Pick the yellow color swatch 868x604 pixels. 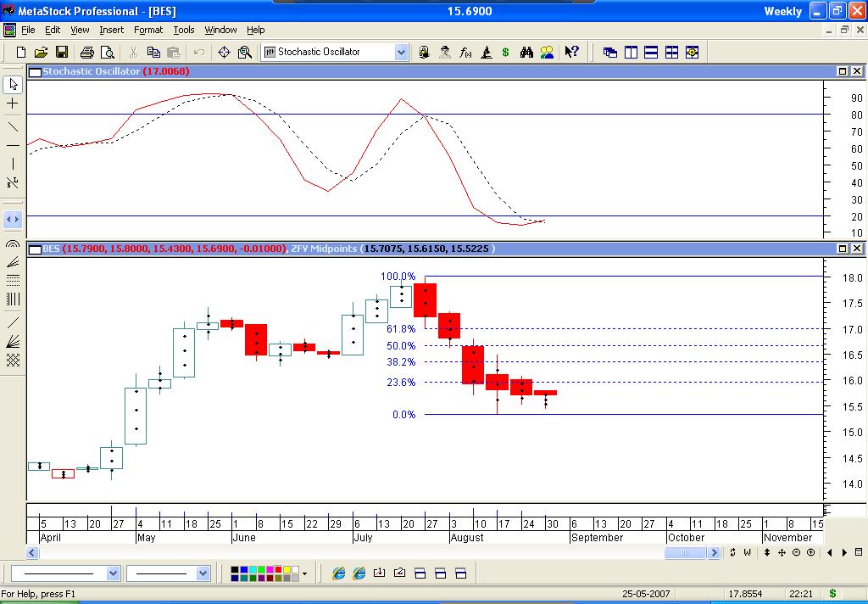click(x=287, y=570)
